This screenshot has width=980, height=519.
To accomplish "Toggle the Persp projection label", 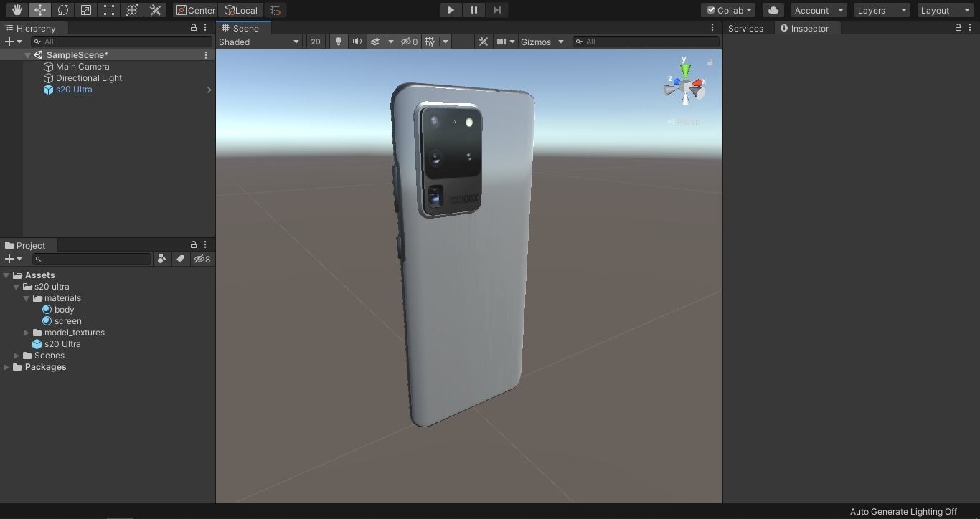I will point(684,122).
